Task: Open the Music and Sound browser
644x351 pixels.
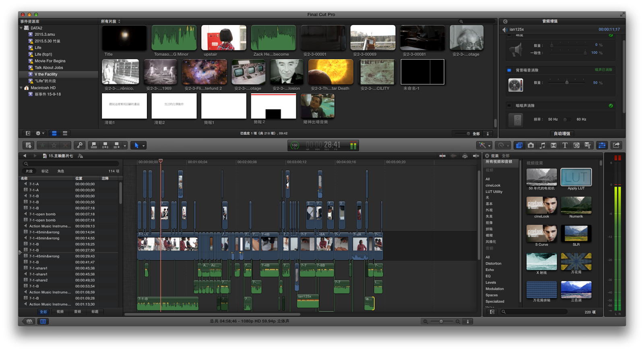Action: (x=542, y=146)
